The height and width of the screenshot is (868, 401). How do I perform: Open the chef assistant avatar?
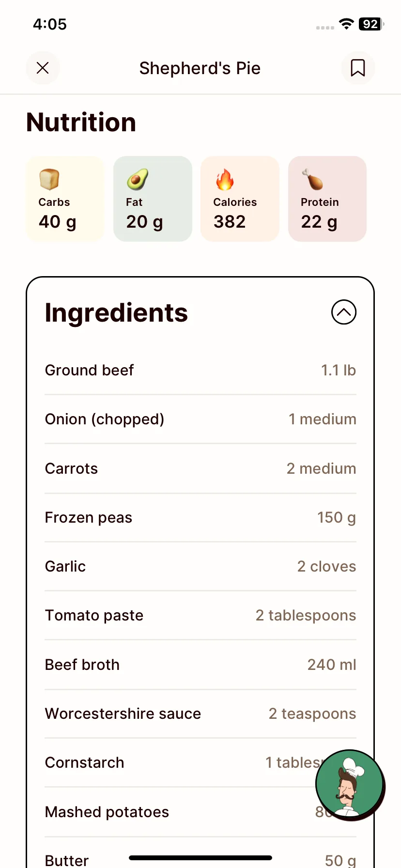tap(350, 785)
